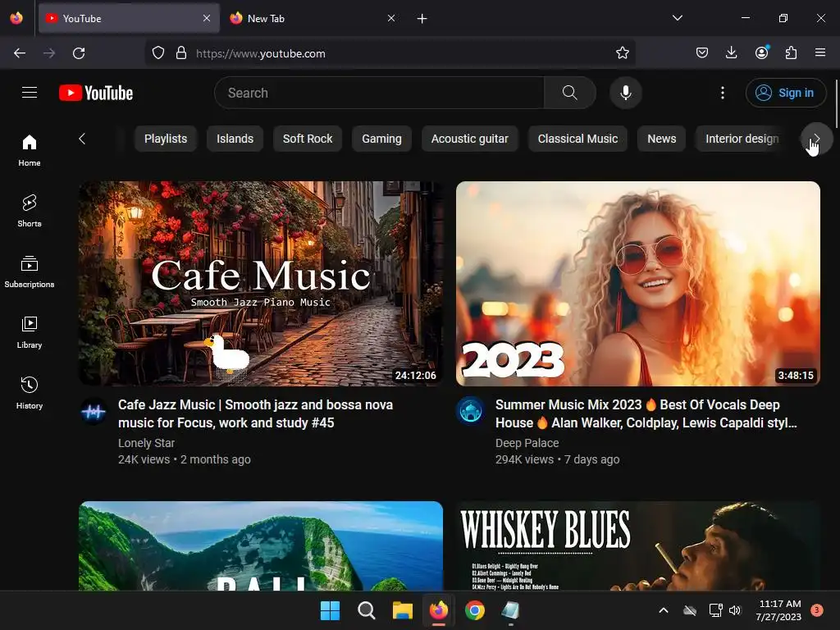Select the Classical Music chip
The image size is (840, 630).
click(x=577, y=139)
